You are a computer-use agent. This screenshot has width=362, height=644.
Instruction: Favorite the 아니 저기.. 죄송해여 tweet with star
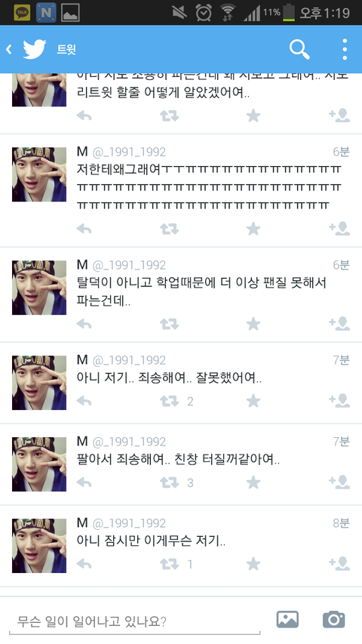tap(253, 401)
